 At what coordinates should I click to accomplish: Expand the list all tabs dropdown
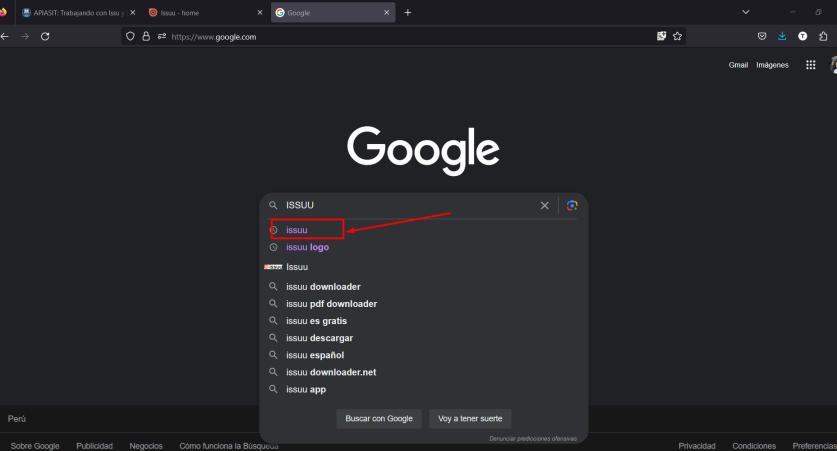[x=746, y=12]
